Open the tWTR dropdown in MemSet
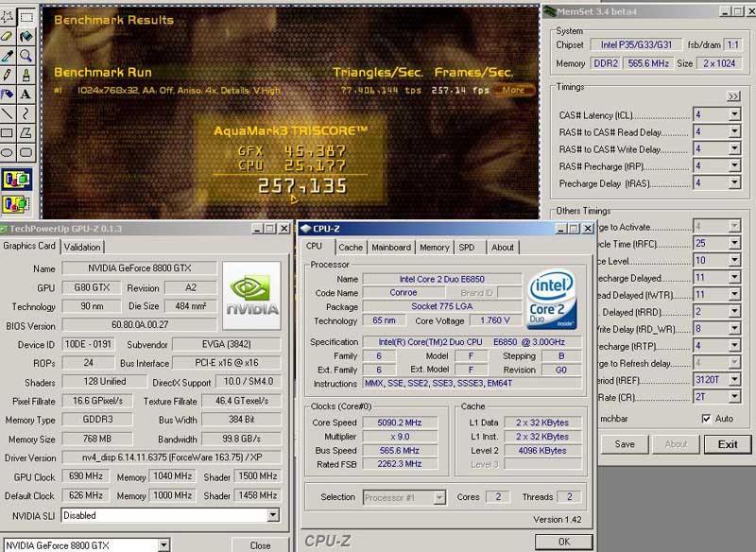Screen dimensions: 756x552 [734, 295]
